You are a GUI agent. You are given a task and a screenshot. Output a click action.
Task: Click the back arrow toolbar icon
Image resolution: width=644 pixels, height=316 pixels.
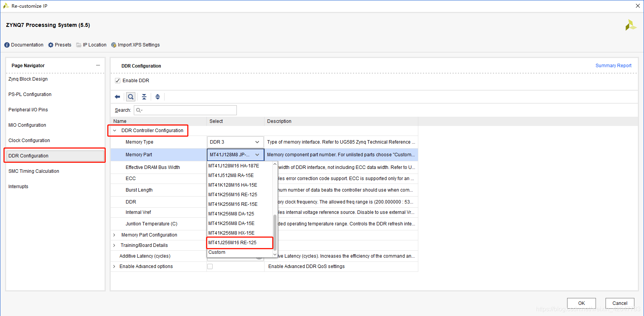(118, 97)
